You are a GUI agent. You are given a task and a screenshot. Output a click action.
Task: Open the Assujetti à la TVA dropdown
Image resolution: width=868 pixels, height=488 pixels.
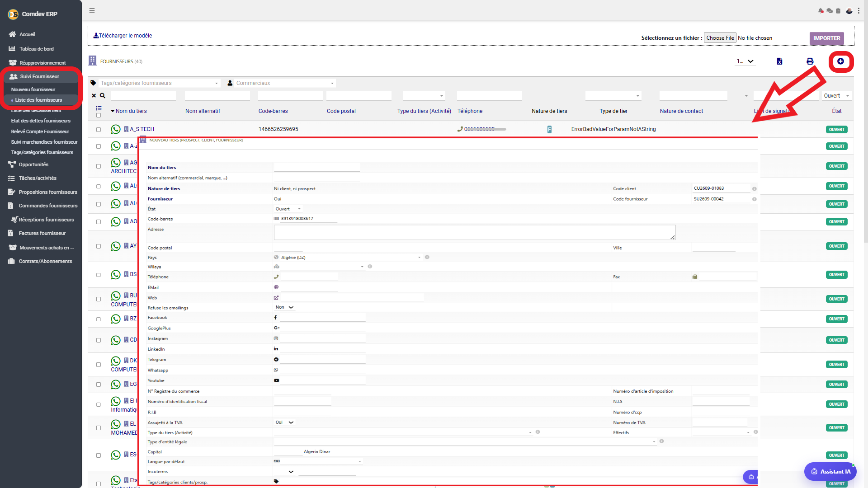(285, 422)
